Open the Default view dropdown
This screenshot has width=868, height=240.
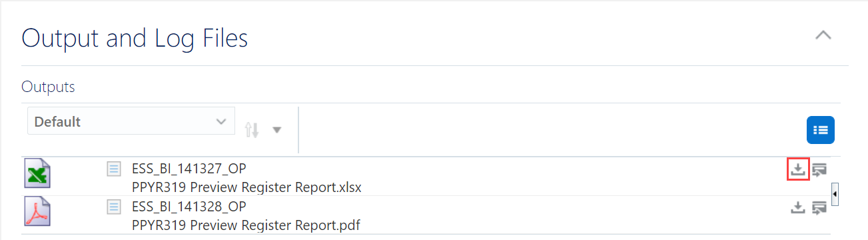pyautogui.click(x=131, y=121)
